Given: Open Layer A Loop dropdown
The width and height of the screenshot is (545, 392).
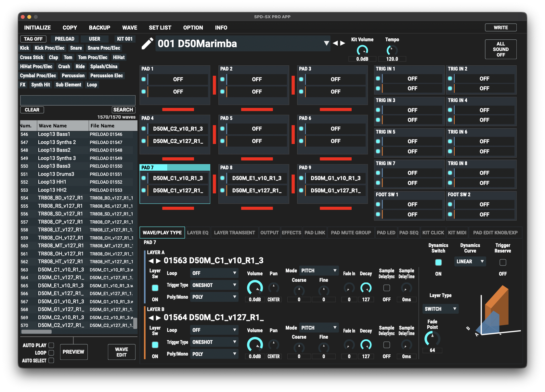Looking at the screenshot, I should point(214,273).
